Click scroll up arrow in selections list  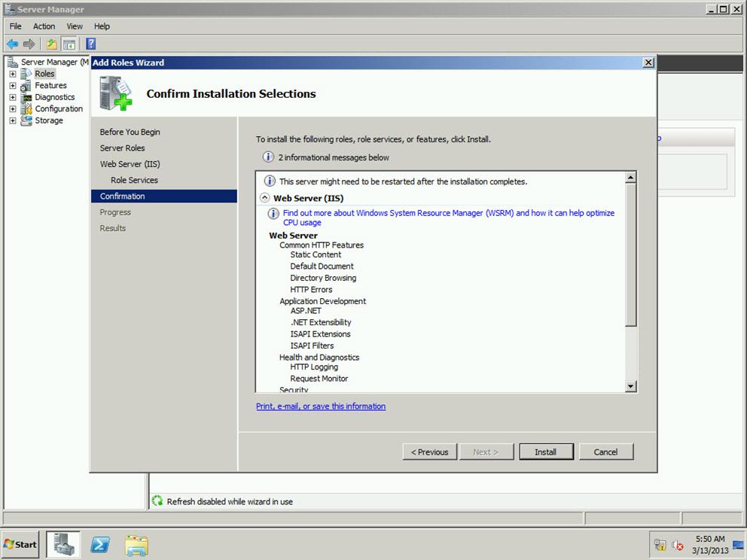point(630,178)
